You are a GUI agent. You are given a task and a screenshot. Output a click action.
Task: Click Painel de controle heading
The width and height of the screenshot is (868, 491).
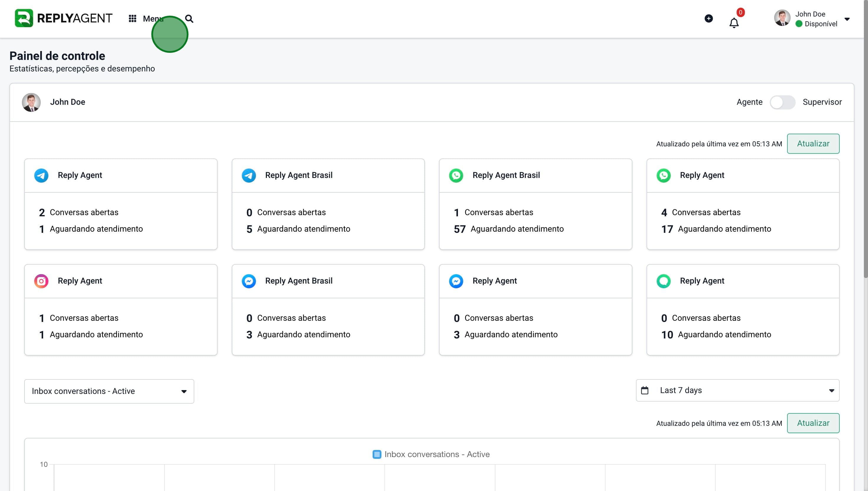click(x=57, y=56)
